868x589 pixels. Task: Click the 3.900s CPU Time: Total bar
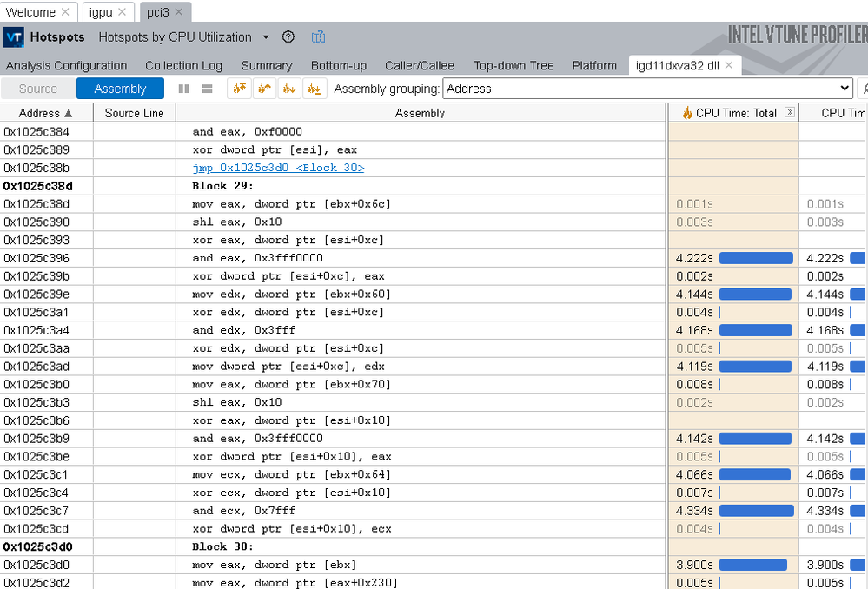752,565
